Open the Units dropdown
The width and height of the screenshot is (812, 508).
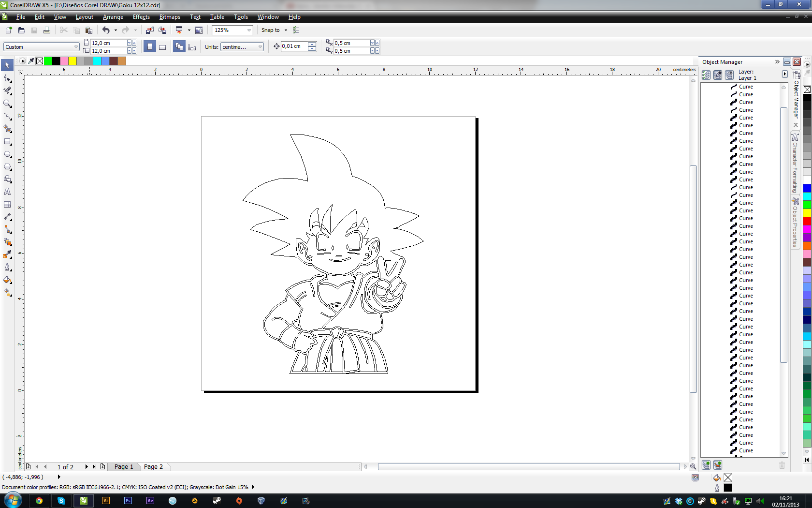260,47
